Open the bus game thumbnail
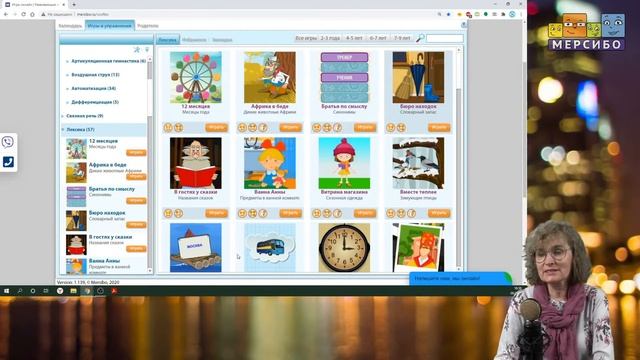Image resolution: width=640 pixels, height=360 pixels. (270, 247)
